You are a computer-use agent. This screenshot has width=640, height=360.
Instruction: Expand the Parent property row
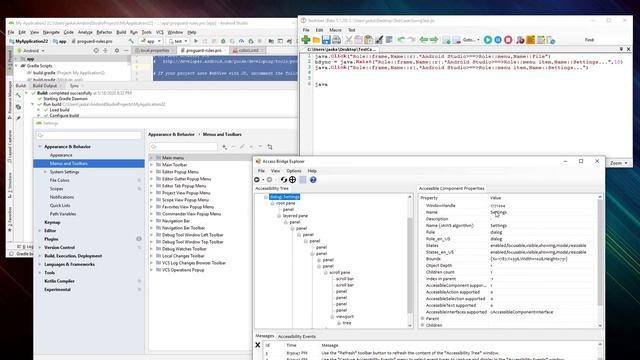point(423,318)
